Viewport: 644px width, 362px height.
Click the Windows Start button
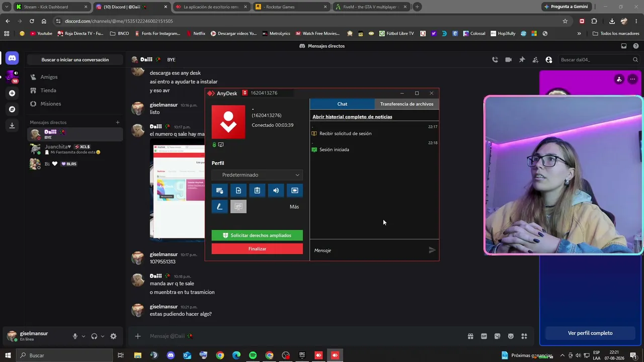click(8, 355)
